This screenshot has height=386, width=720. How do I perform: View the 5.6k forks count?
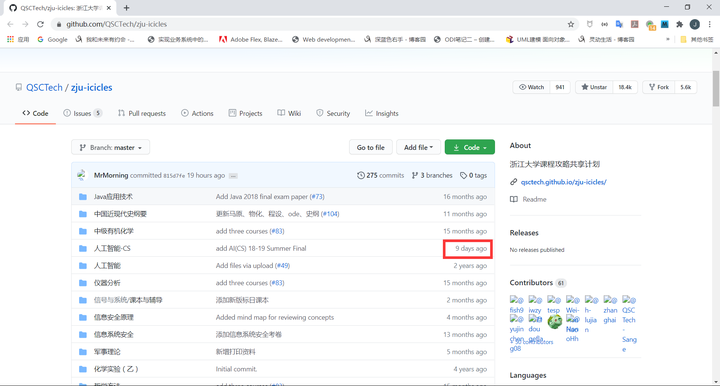point(686,87)
